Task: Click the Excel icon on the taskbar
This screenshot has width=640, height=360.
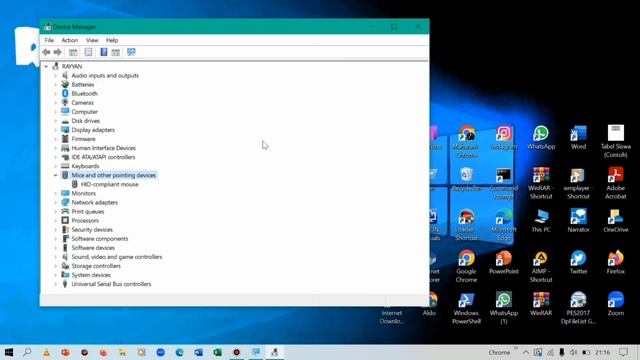Action: click(x=217, y=352)
